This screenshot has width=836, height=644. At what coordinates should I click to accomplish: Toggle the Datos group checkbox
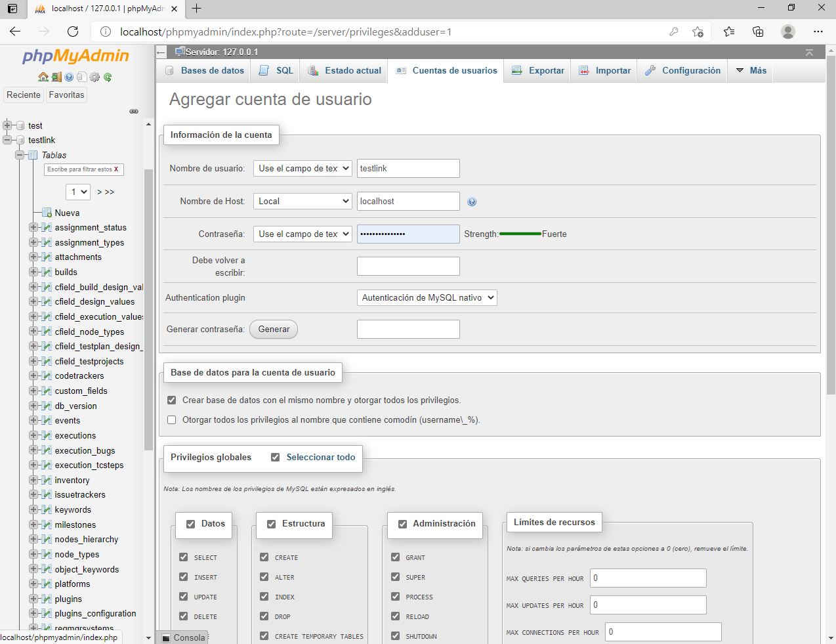pos(190,524)
